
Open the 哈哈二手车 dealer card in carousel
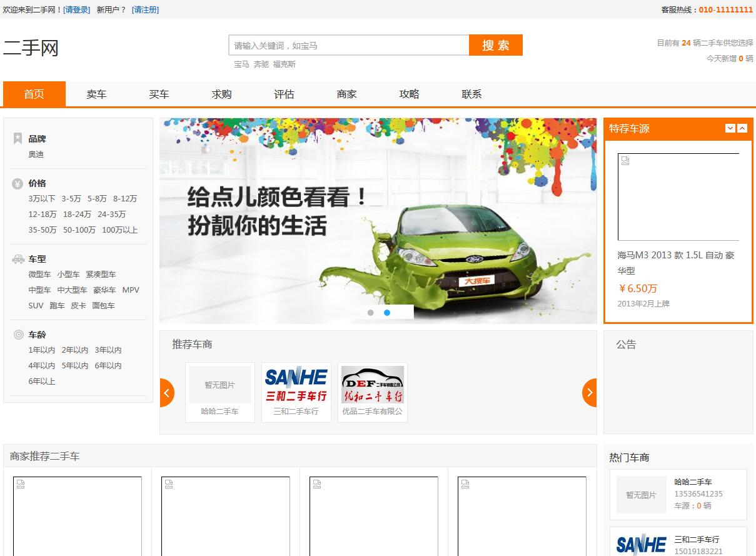pyautogui.click(x=220, y=392)
